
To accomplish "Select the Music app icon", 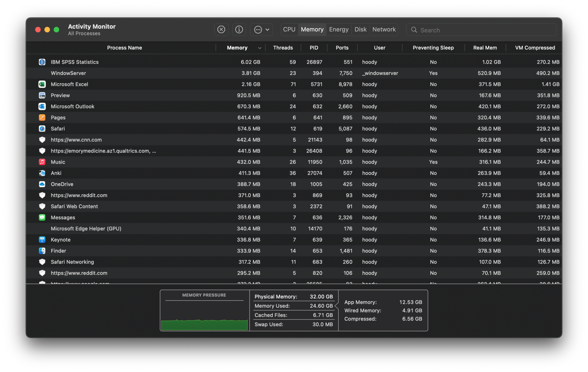I will click(x=42, y=162).
